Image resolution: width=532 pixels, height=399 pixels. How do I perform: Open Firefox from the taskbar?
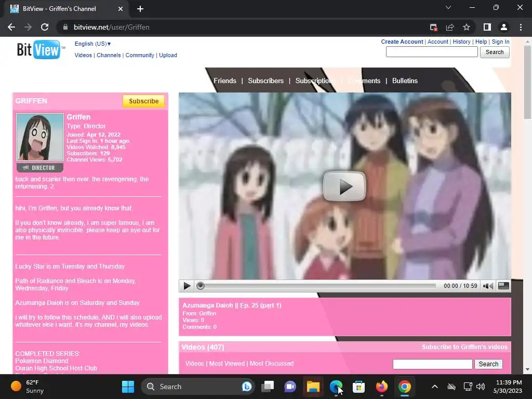point(382,387)
